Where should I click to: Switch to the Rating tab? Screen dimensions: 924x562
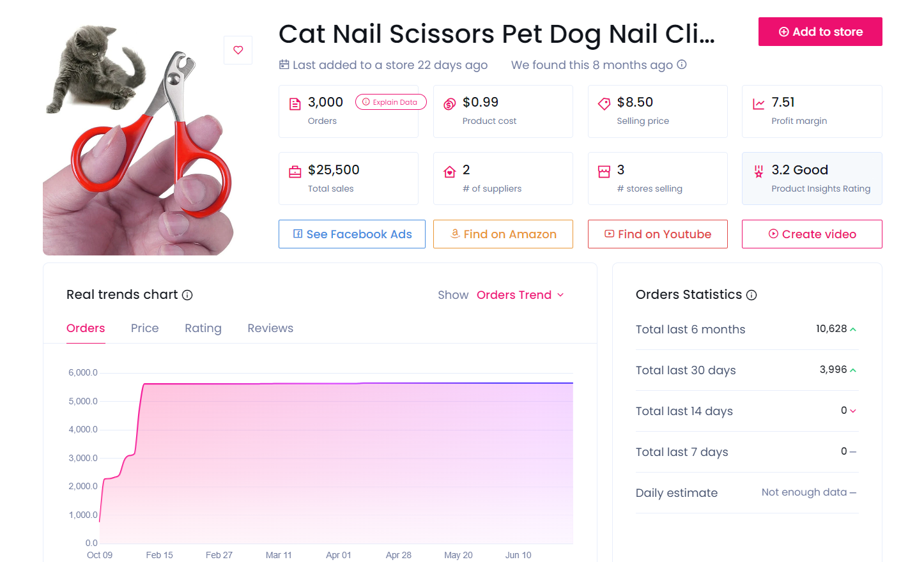[203, 328]
